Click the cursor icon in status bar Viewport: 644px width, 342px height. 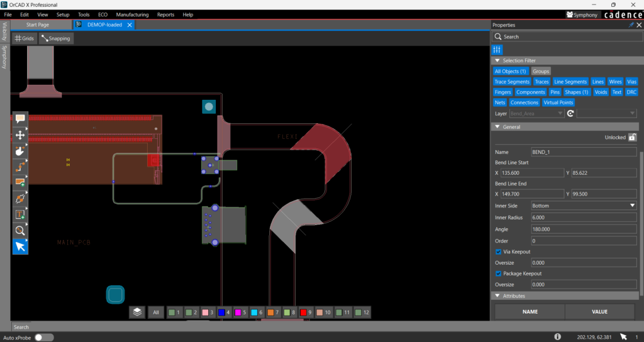[623, 337]
